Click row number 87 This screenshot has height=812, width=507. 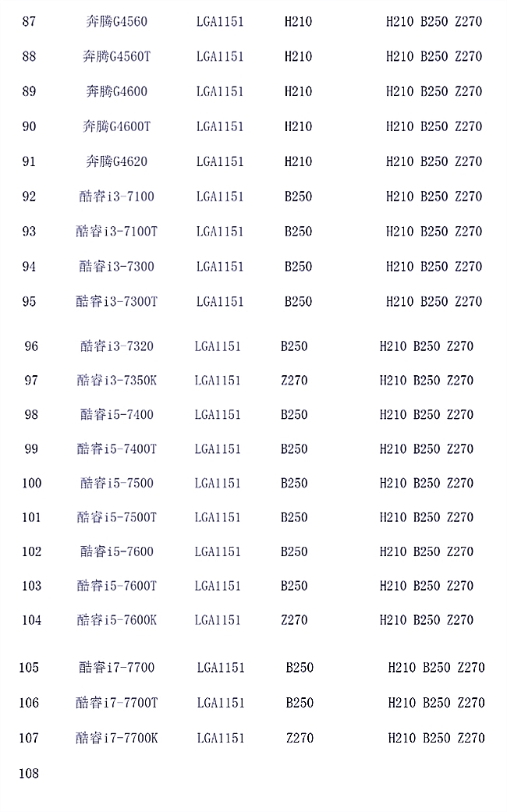[x=29, y=22]
